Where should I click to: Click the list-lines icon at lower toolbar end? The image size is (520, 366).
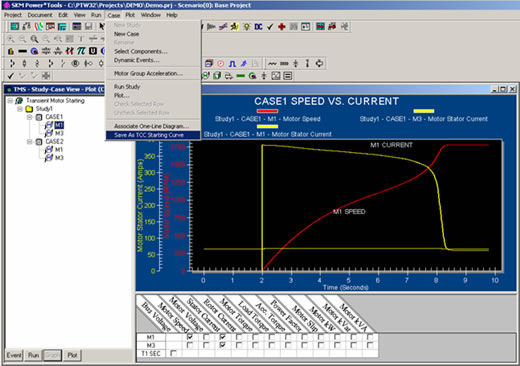[287, 76]
